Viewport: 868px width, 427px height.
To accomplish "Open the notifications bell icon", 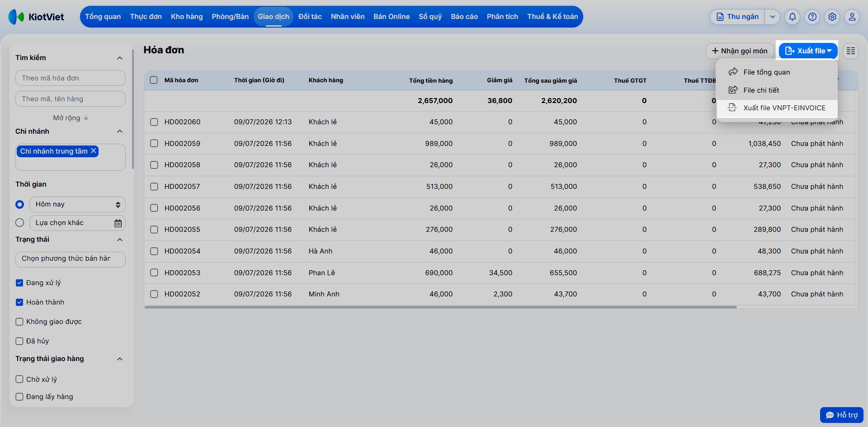I will point(793,17).
